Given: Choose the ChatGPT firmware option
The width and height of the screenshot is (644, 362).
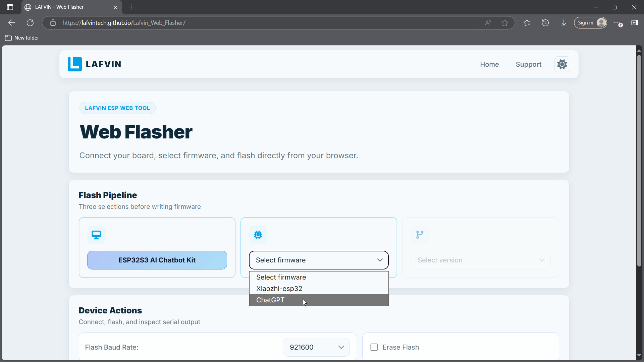Looking at the screenshot, I should click(319, 300).
